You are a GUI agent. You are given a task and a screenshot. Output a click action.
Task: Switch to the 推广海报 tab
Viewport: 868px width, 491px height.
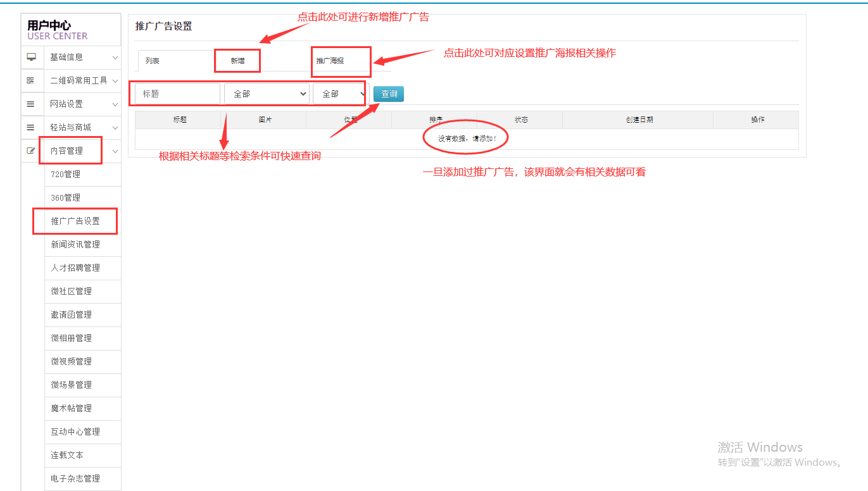[x=330, y=61]
